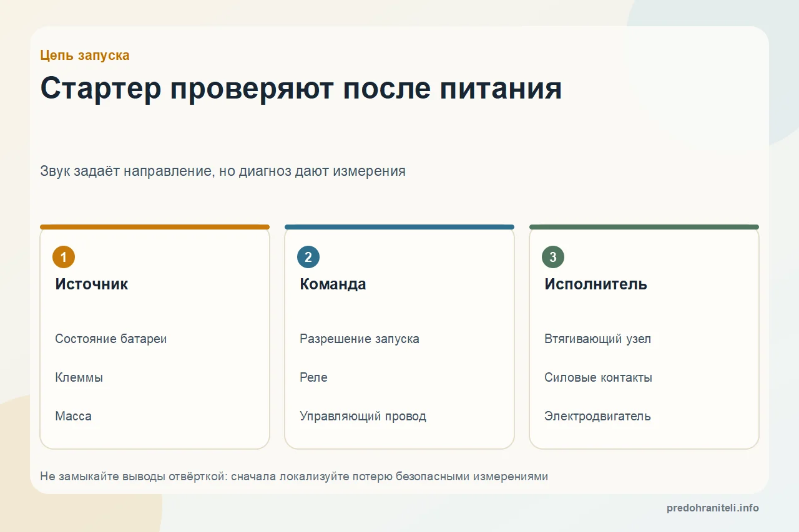Click "Силовые контакты" item
Screen dimensions: 799x532
598,377
